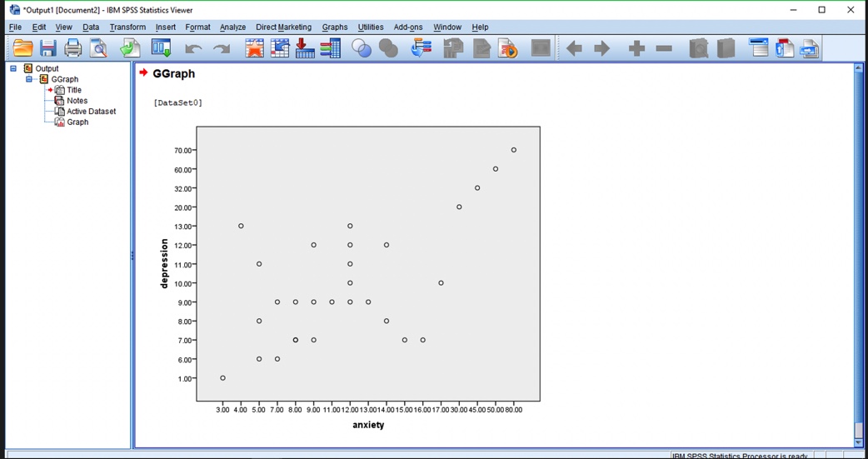Select Notes in the outline pane
The image size is (868, 459).
pos(77,101)
